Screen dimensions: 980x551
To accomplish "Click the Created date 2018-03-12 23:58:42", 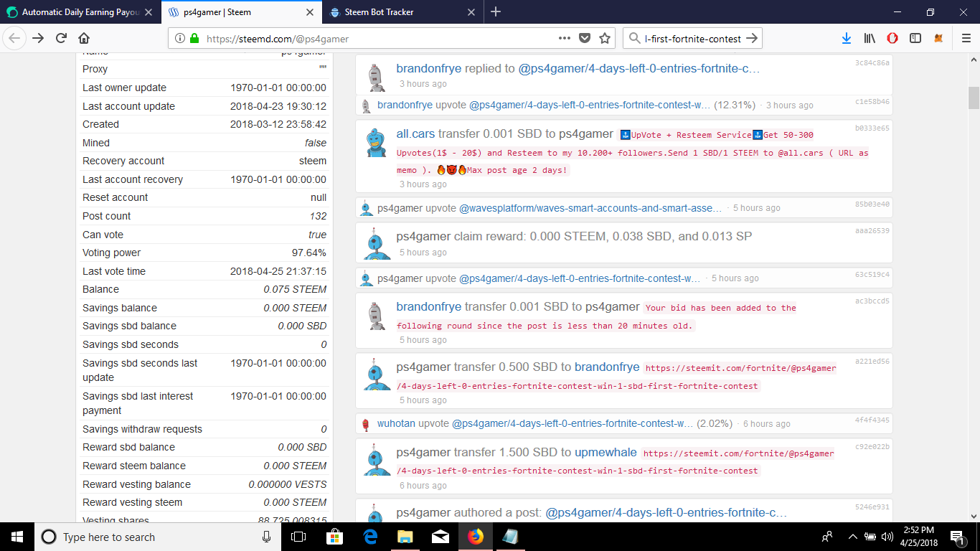I will pos(278,124).
